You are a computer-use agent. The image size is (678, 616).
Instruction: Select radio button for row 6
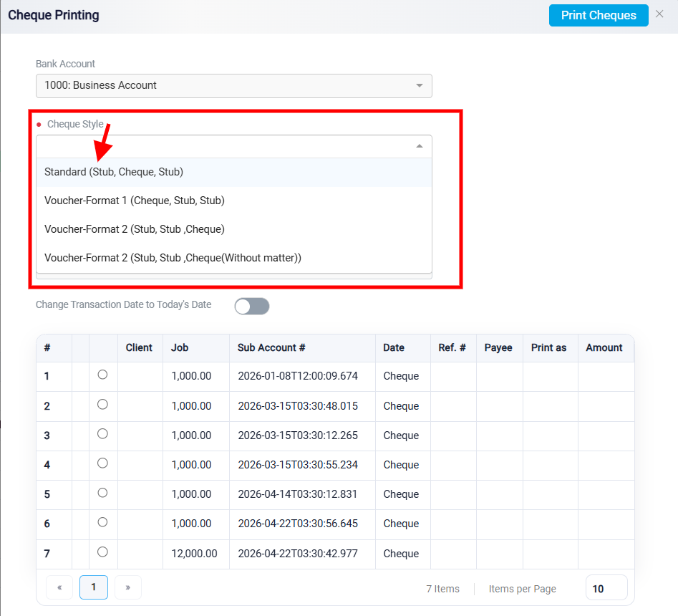102,522
